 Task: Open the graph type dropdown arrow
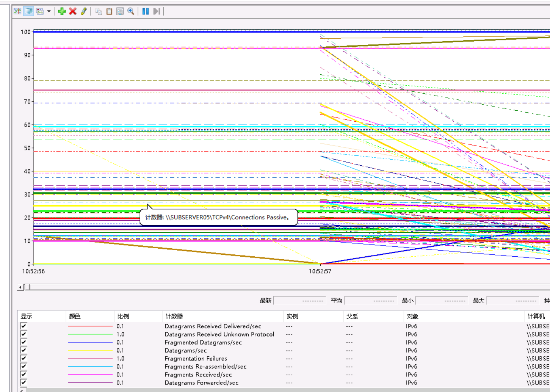coord(49,11)
